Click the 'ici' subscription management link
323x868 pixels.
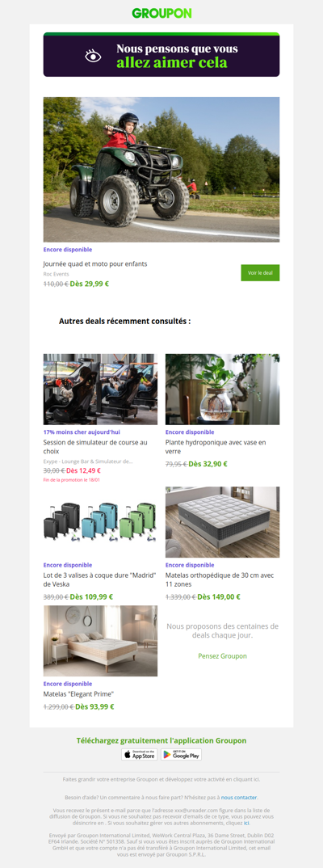[246, 824]
